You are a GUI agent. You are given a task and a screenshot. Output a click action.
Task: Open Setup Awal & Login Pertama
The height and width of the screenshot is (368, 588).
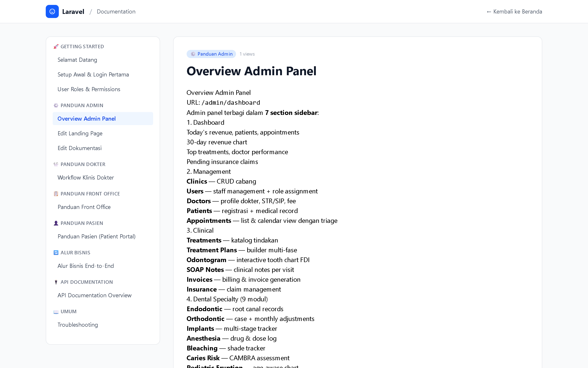[103, 74]
